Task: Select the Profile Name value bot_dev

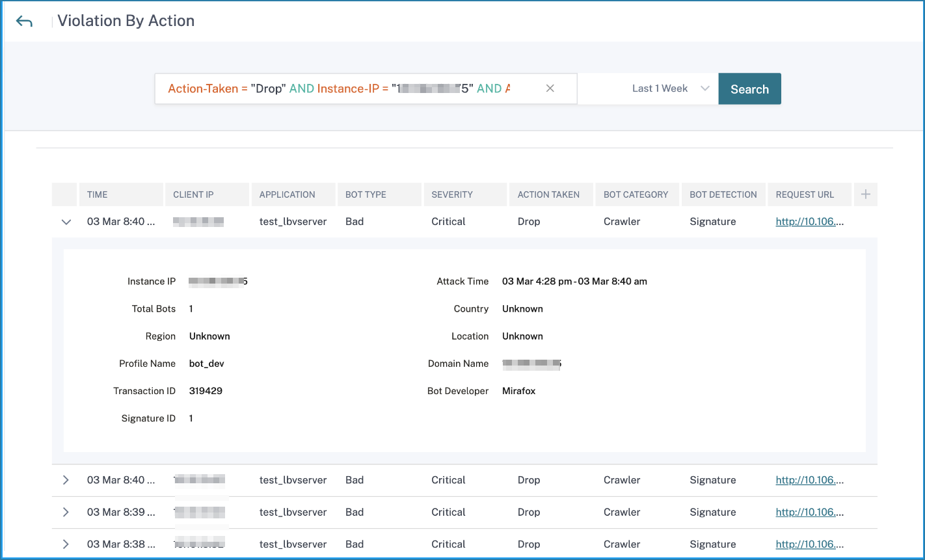Action: (207, 364)
